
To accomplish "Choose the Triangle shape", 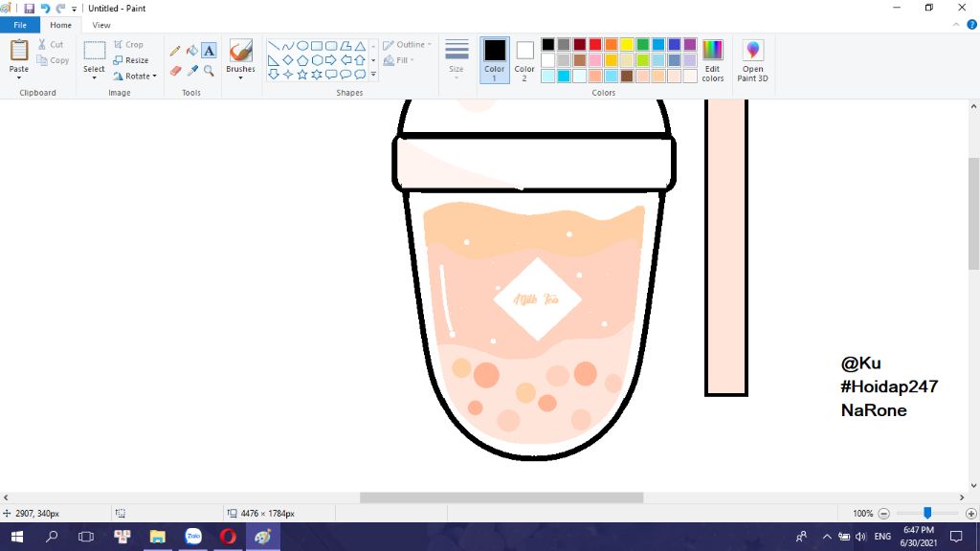I will pyautogui.click(x=360, y=46).
